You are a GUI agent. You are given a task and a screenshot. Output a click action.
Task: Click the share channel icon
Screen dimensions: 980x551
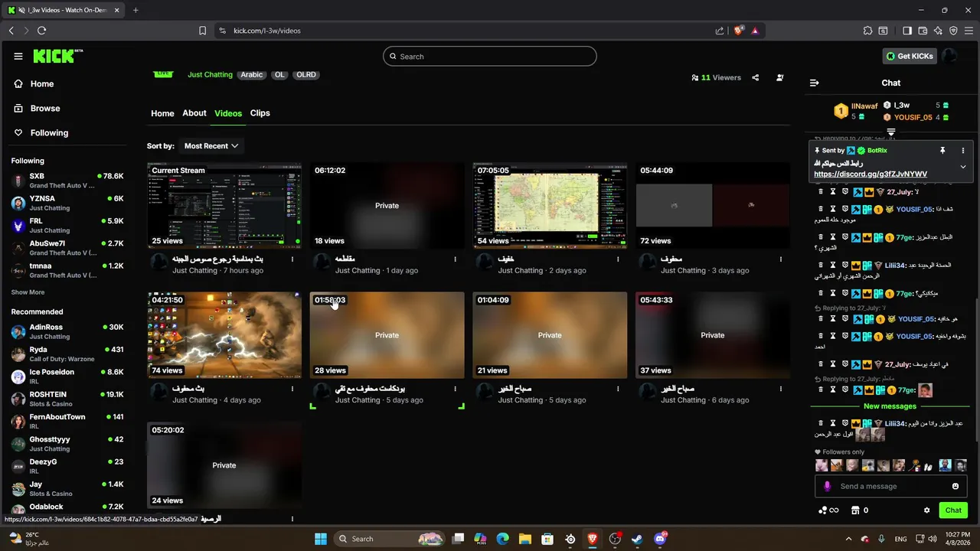[756, 77]
